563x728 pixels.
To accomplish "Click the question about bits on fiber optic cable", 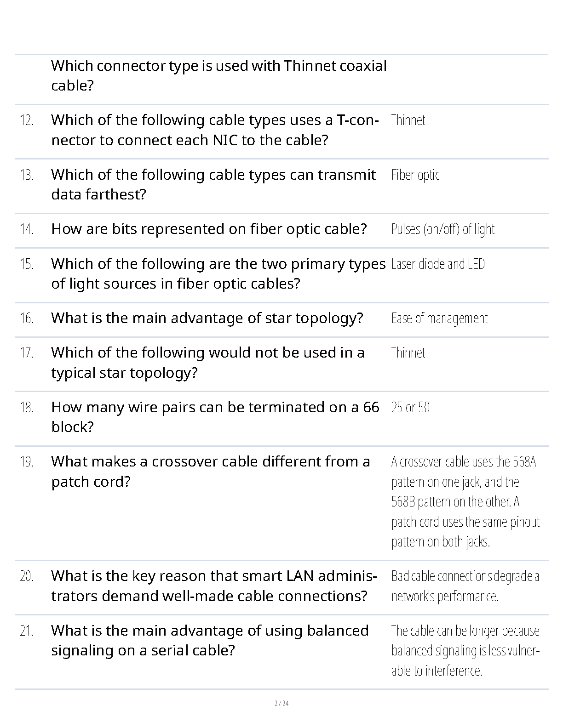I will tap(209, 229).
